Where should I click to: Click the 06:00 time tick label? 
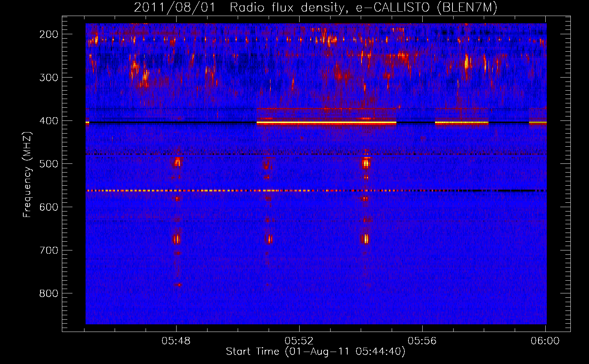point(545,341)
